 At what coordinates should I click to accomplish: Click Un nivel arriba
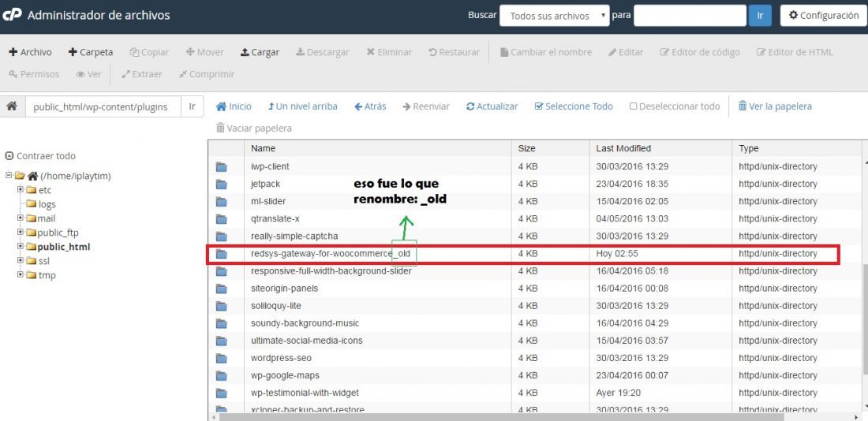click(x=302, y=106)
